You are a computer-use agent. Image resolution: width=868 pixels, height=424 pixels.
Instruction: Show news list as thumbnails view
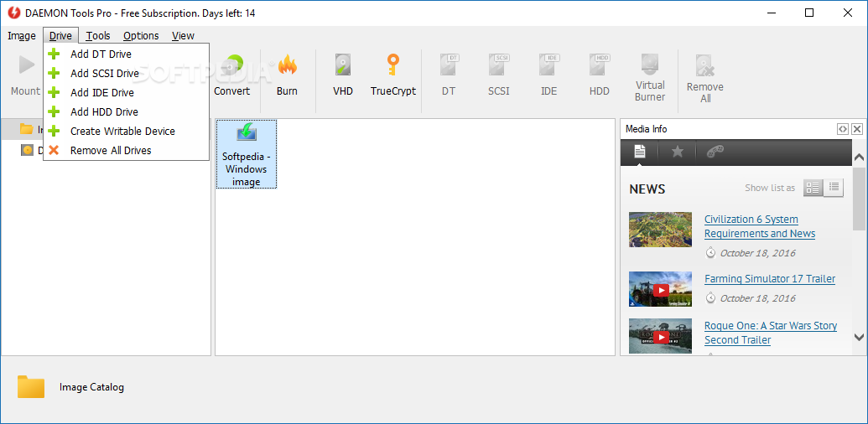pos(813,188)
